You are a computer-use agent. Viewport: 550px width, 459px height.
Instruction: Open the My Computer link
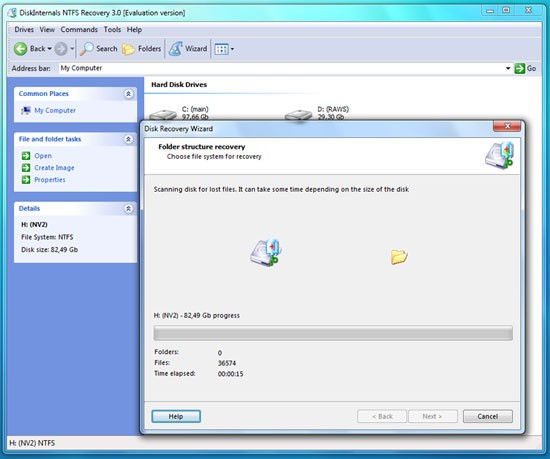coord(55,110)
